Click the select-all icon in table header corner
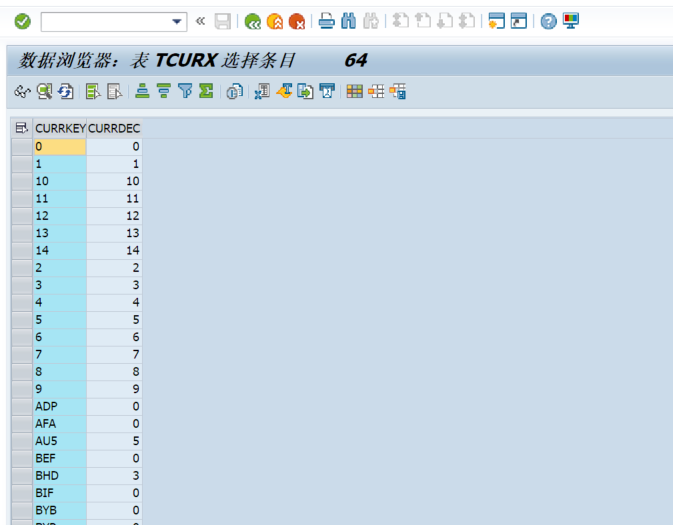673x525 pixels. pyautogui.click(x=21, y=128)
